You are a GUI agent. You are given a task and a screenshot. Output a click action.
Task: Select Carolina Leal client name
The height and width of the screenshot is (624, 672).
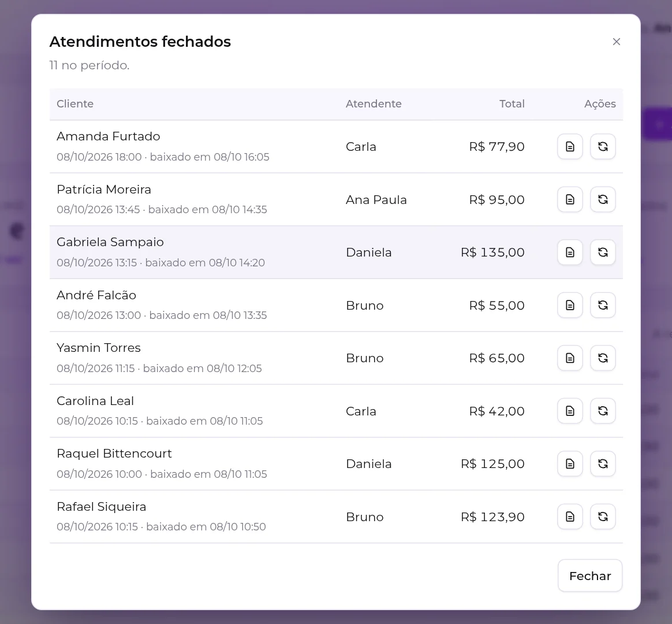click(x=95, y=401)
